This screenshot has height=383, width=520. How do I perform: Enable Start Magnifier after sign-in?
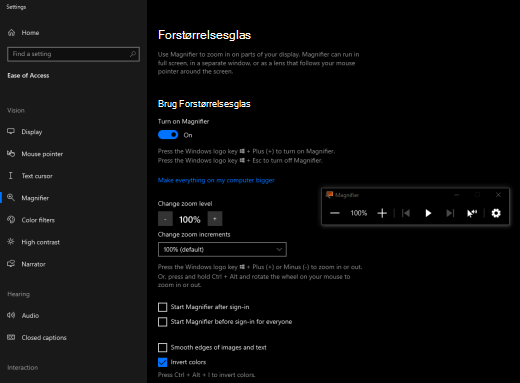pyautogui.click(x=162, y=307)
